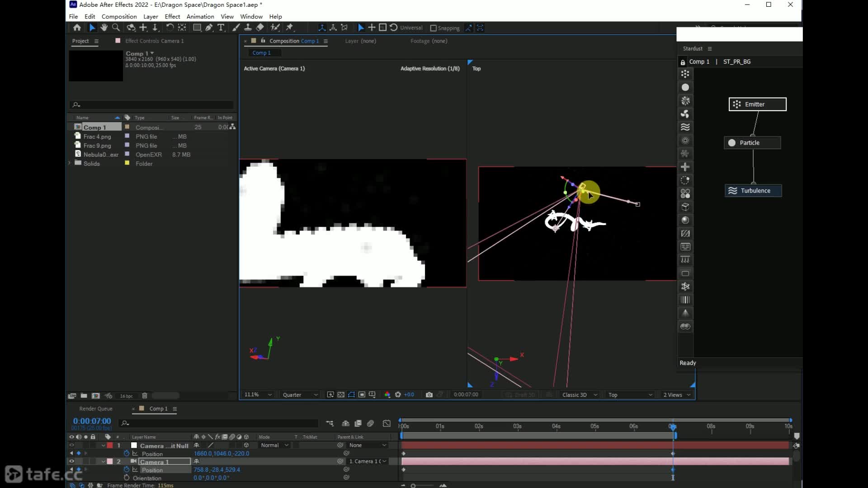Open the magnification 11.1% dropdown
868x488 pixels.
tap(258, 395)
